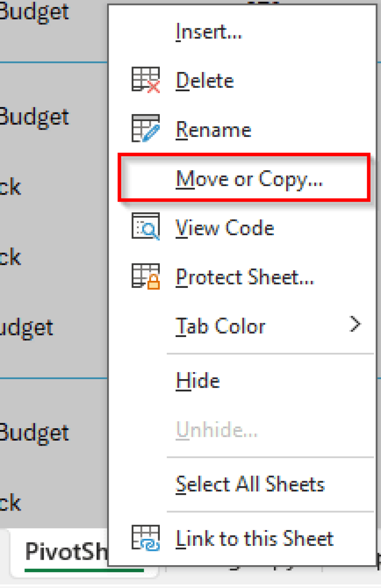381x588 pixels.
Task: Choose Protect Sheet from the menu
Action: (245, 276)
